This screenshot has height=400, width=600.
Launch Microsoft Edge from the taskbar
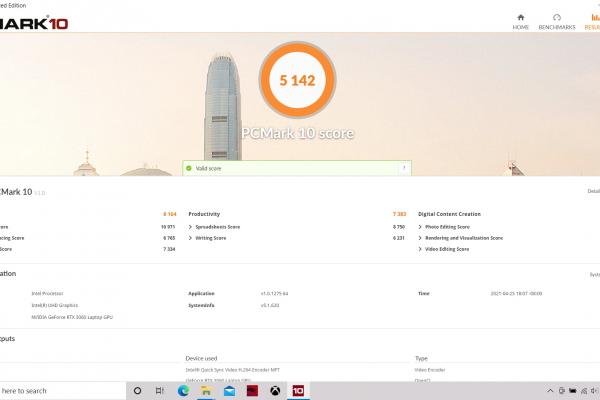[x=183, y=391]
